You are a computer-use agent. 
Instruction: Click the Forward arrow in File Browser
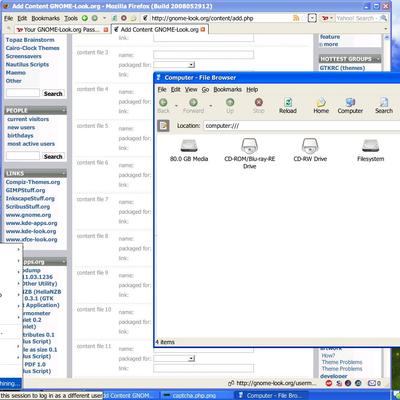193,102
